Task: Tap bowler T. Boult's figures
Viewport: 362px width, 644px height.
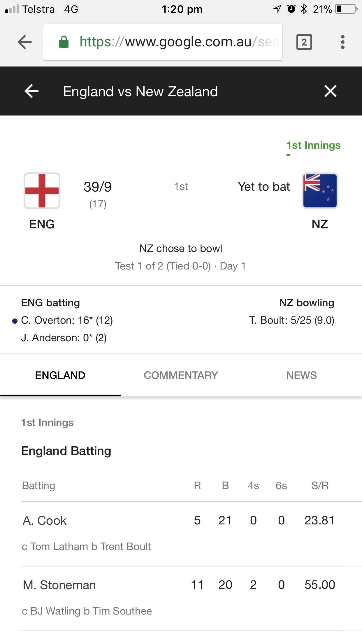Action: coord(291,320)
